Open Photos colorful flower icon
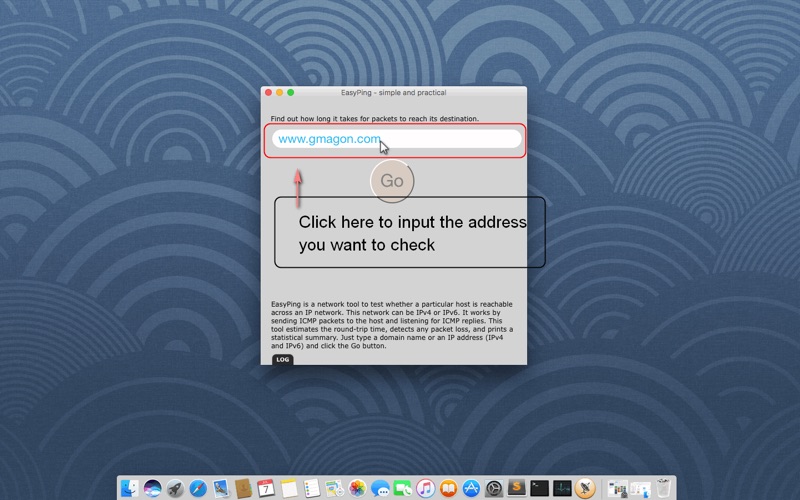 click(x=357, y=488)
